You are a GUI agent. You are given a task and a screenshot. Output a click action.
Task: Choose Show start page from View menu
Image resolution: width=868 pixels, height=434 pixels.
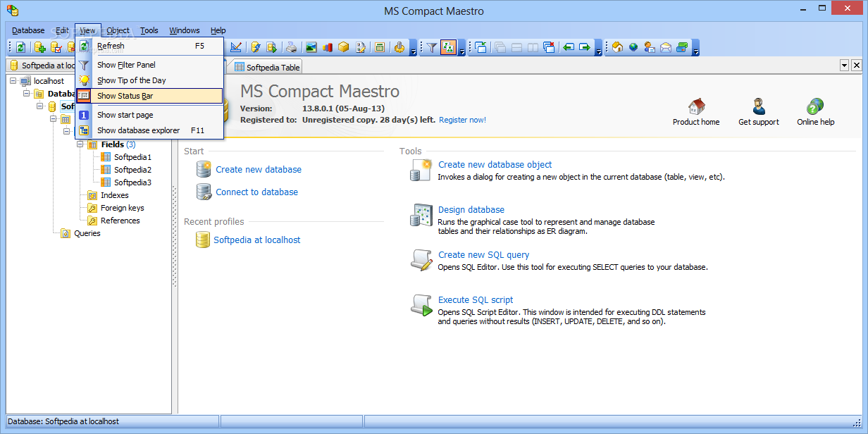(x=149, y=115)
